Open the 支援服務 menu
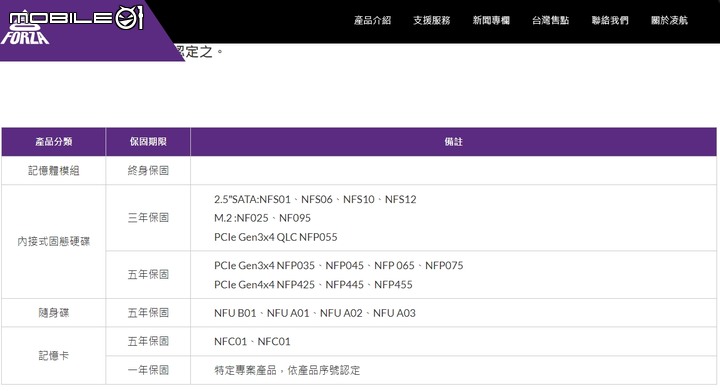Image resolution: width=720 pixels, height=391 pixels. tap(432, 20)
